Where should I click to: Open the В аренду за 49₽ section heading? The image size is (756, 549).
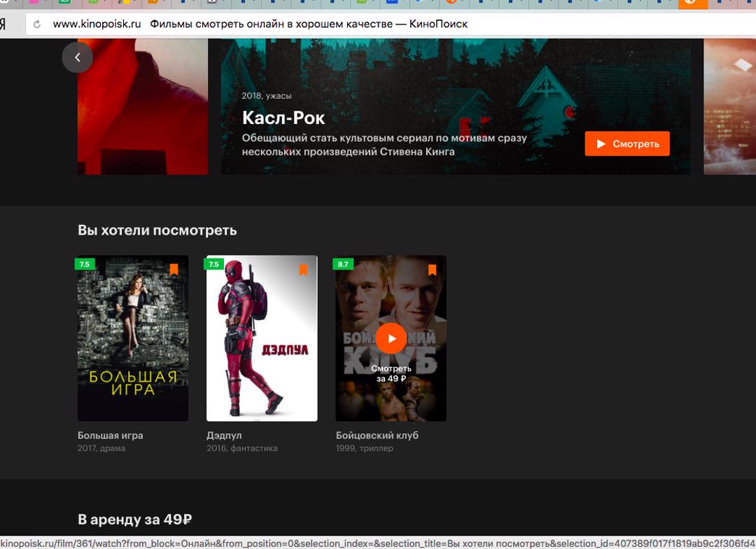(x=134, y=519)
